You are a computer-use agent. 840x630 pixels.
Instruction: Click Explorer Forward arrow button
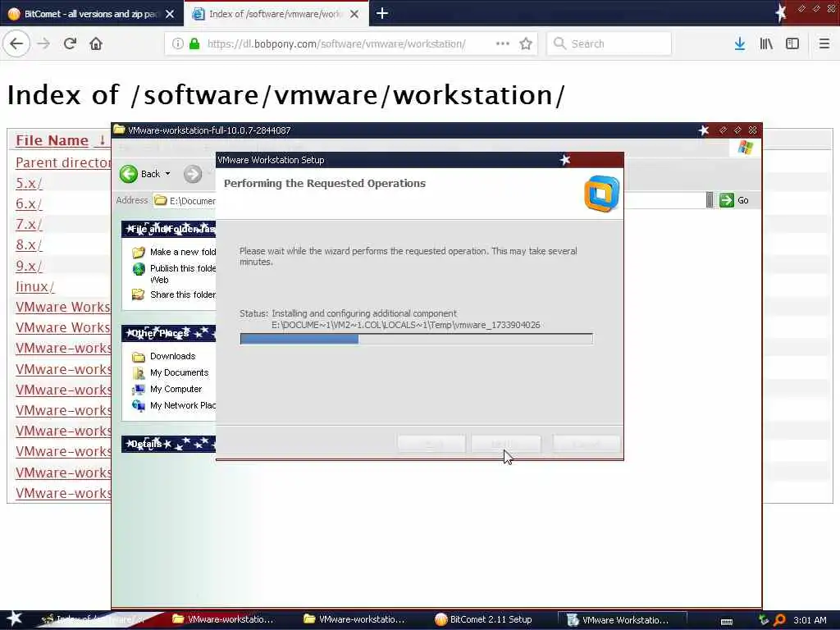tap(193, 174)
